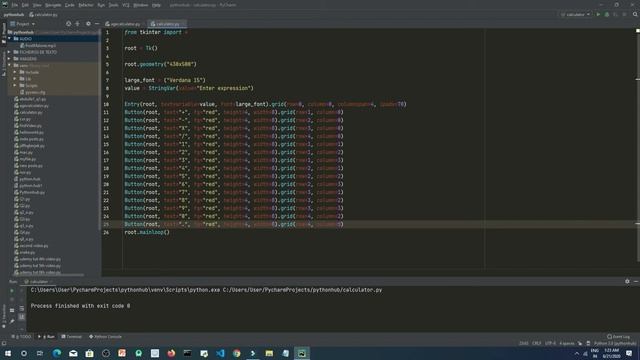The width and height of the screenshot is (640, 360).
Task: Open Visual Studio Code from taskbar
Action: point(220,353)
